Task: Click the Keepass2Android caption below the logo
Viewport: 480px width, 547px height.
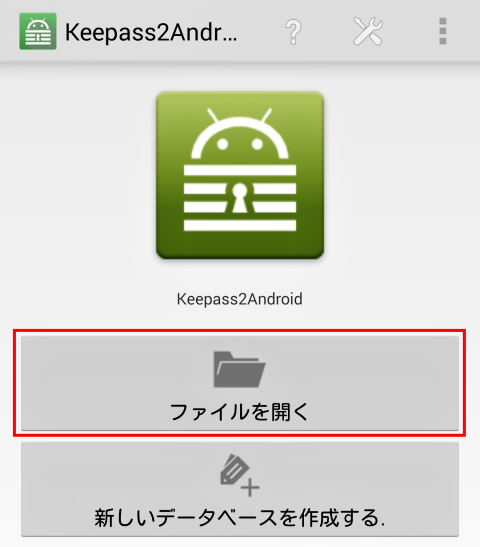Action: [x=240, y=299]
